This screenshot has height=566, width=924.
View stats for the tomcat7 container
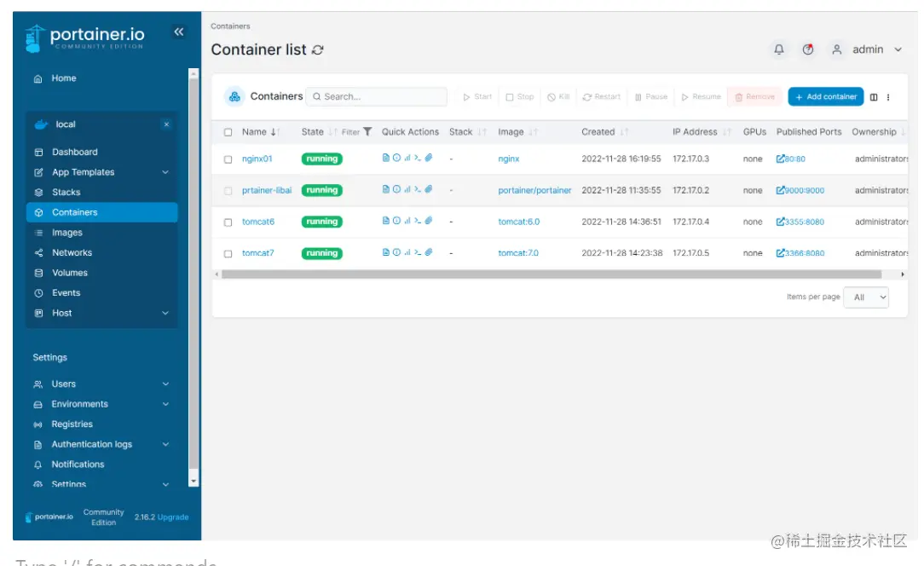point(407,252)
